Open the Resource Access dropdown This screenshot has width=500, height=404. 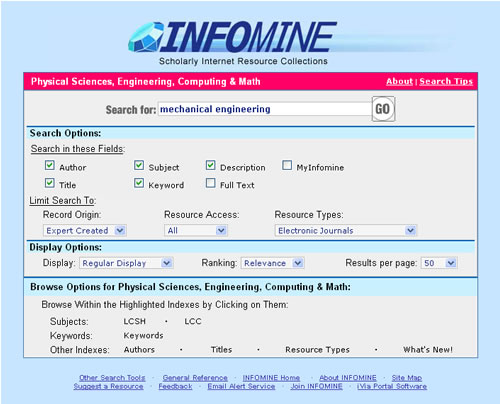(x=196, y=230)
